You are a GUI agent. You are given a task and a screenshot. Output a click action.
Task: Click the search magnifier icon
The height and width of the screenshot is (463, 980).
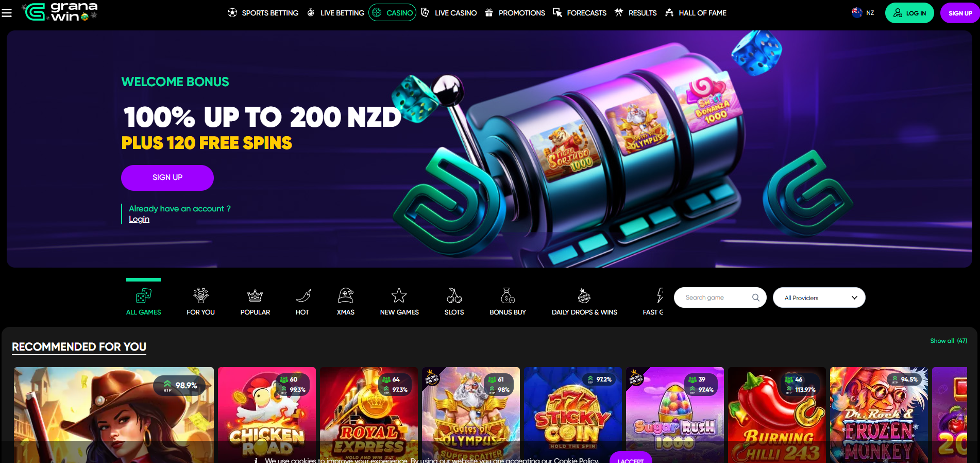pyautogui.click(x=756, y=297)
